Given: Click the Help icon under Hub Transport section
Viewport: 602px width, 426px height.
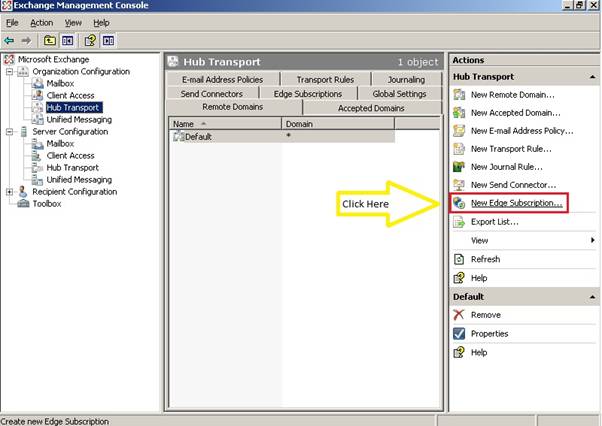Looking at the screenshot, I should coord(459,278).
